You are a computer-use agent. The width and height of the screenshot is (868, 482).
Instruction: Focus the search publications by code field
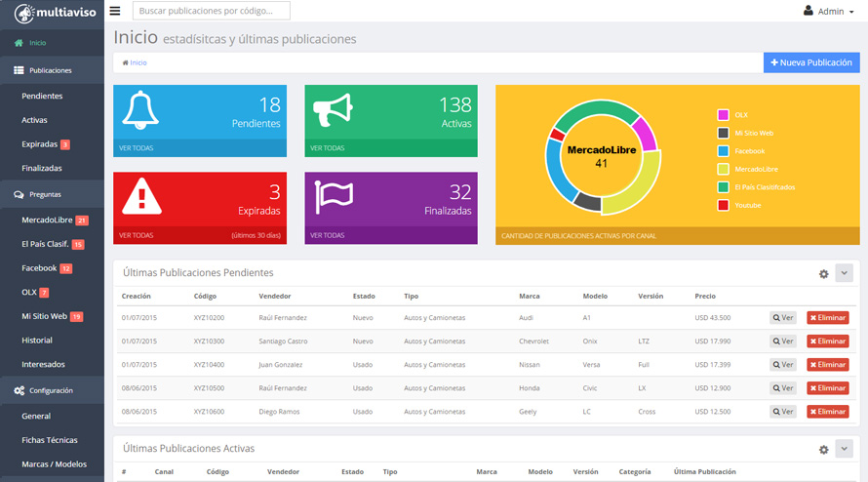212,11
